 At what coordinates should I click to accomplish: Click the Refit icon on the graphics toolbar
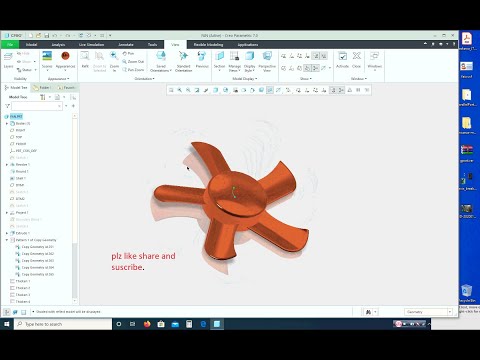coord(171,90)
